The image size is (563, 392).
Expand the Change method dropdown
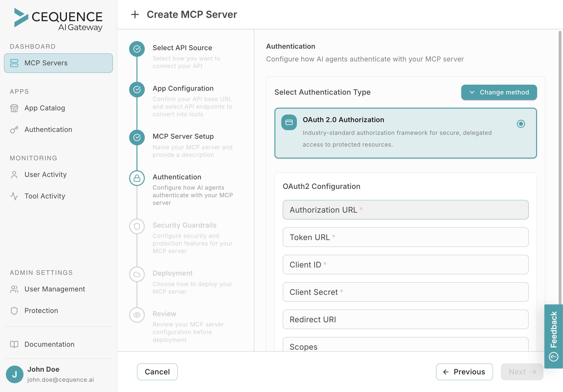tap(499, 92)
